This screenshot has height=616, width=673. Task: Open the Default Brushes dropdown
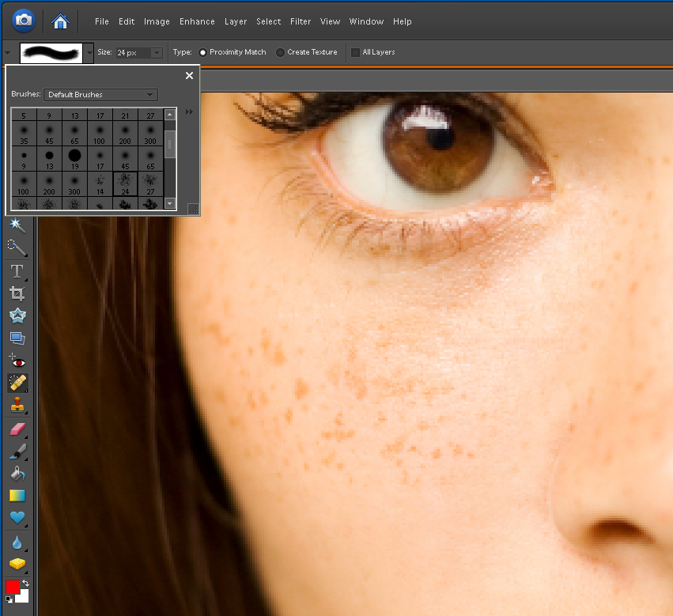(x=100, y=95)
